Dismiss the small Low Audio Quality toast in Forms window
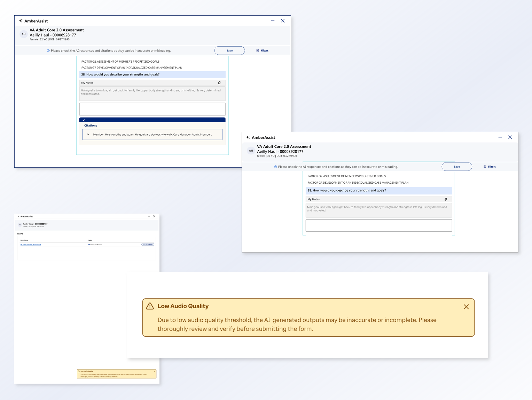The image size is (532, 400). pyautogui.click(x=154, y=371)
